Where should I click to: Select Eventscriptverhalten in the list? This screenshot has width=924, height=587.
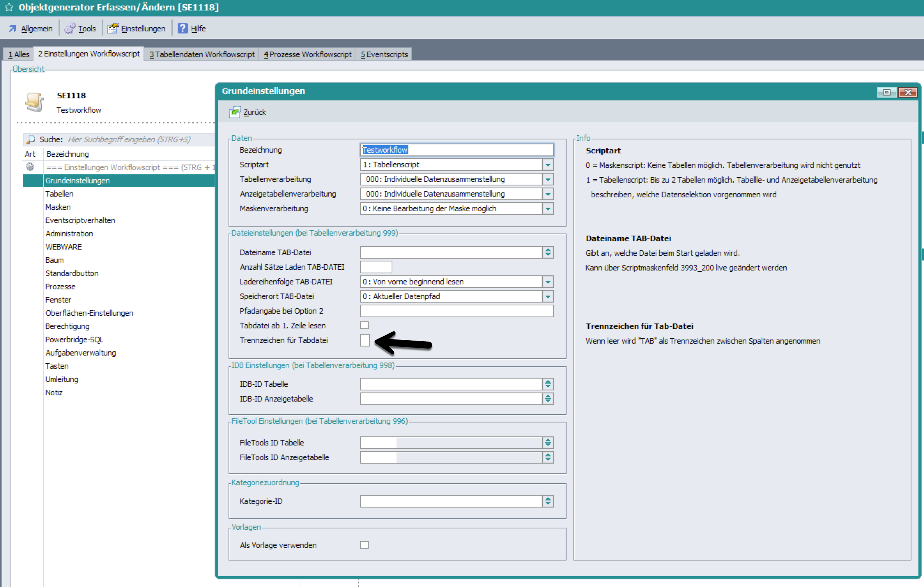80,220
